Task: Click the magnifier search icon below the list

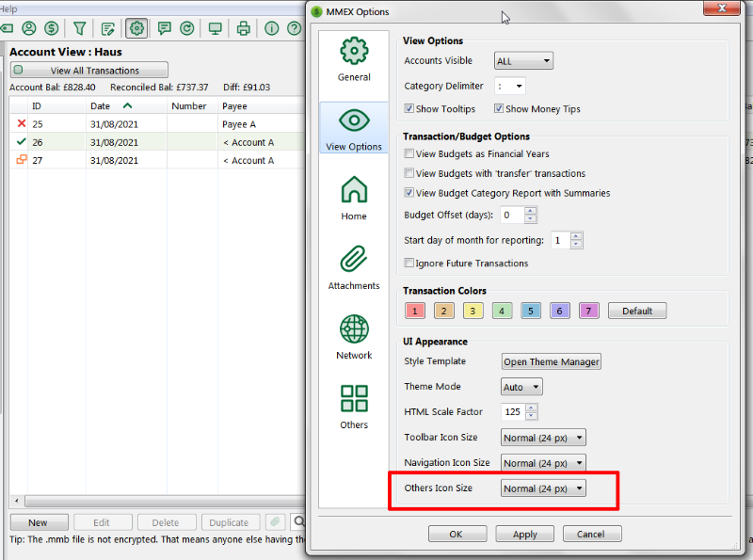Action: [x=298, y=521]
